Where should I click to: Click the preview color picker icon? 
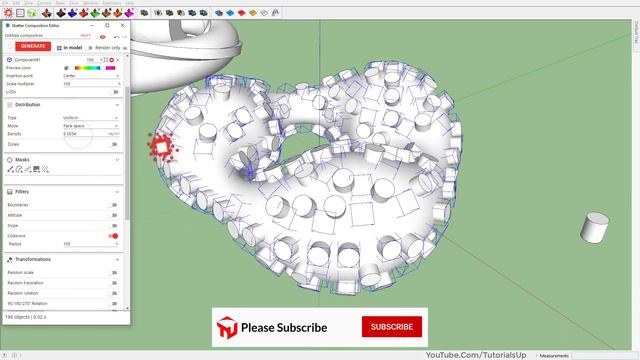coord(67,68)
